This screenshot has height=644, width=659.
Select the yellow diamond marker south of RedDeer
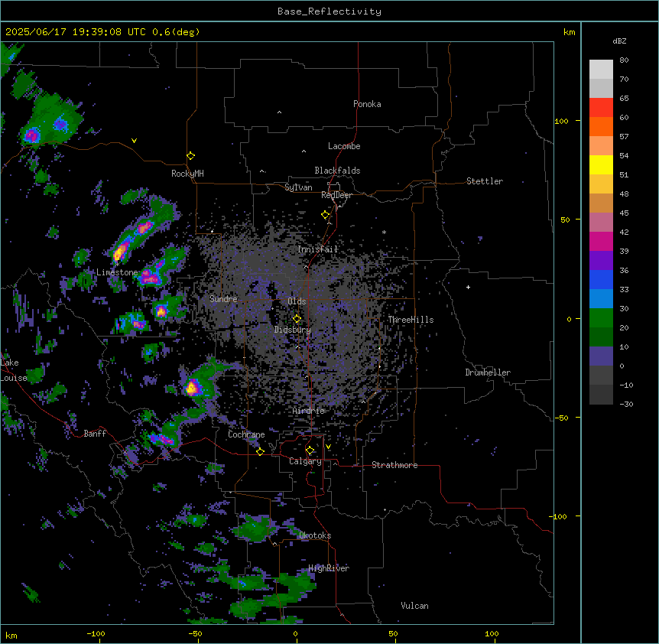326,215
